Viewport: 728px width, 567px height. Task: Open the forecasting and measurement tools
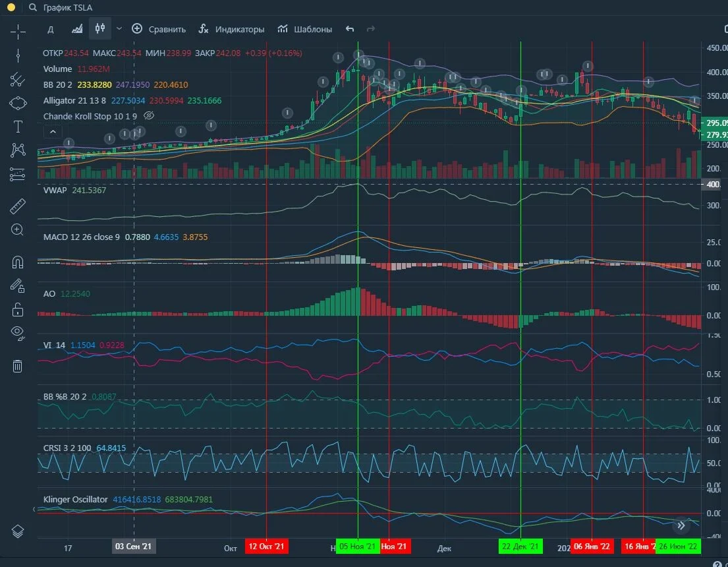[x=18, y=174]
